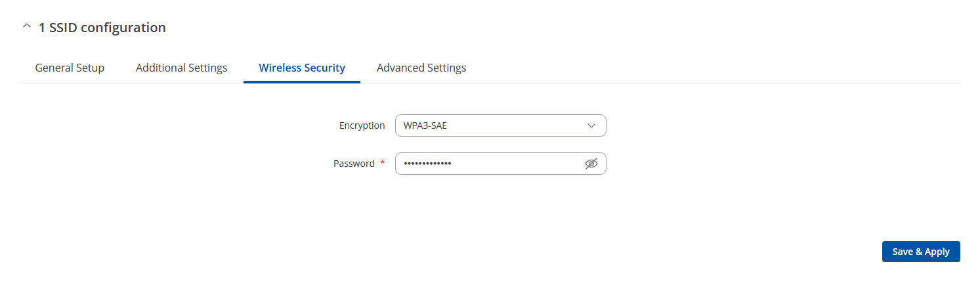This screenshot has width=980, height=291.
Task: Open the Additional Settings tab
Action: tap(181, 68)
